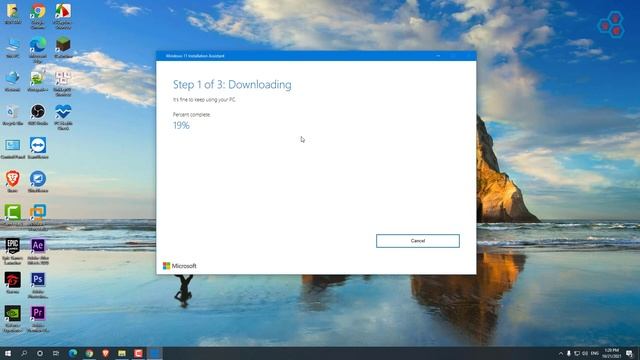Open the VMware Workstation desktop shortcut
Viewport: 640px width, 360px height.
tap(38, 217)
